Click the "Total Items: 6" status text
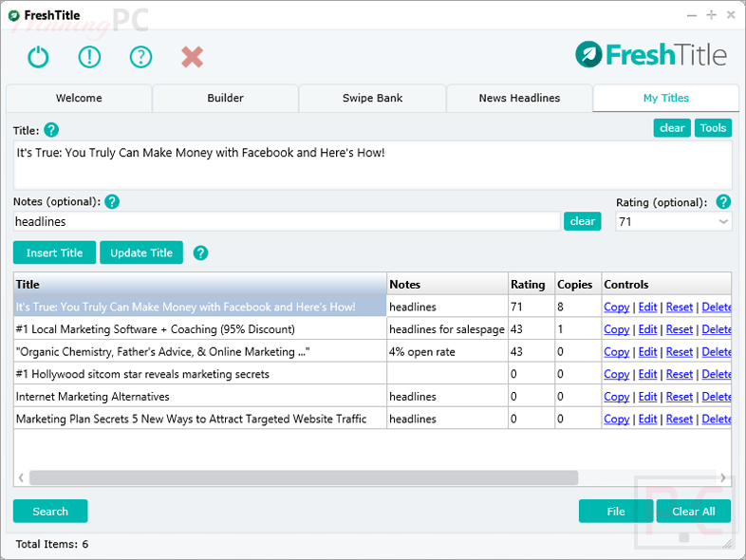This screenshot has width=746, height=560. click(x=52, y=544)
